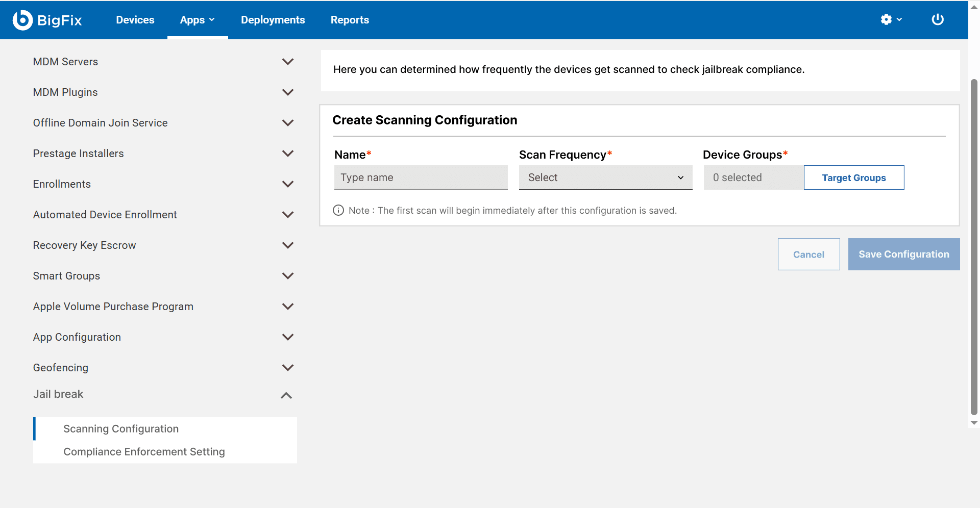The width and height of the screenshot is (980, 508).
Task: Expand the Geofencing section
Action: click(x=164, y=368)
